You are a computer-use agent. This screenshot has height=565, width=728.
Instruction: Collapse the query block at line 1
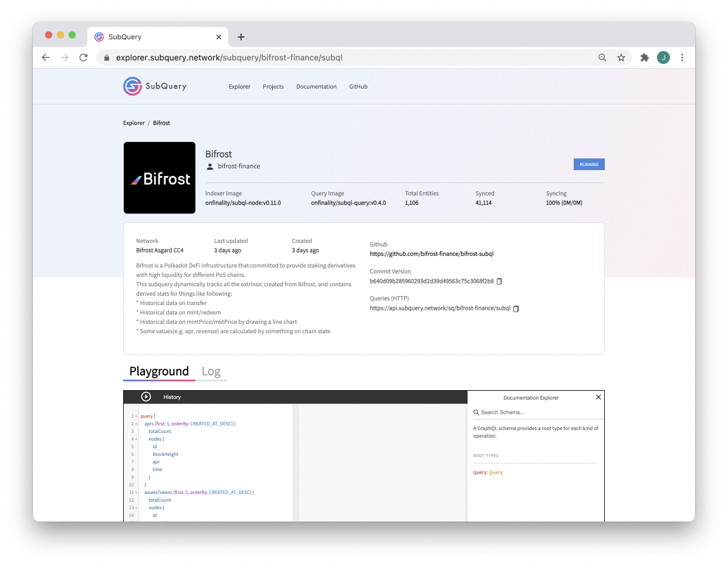tap(137, 417)
